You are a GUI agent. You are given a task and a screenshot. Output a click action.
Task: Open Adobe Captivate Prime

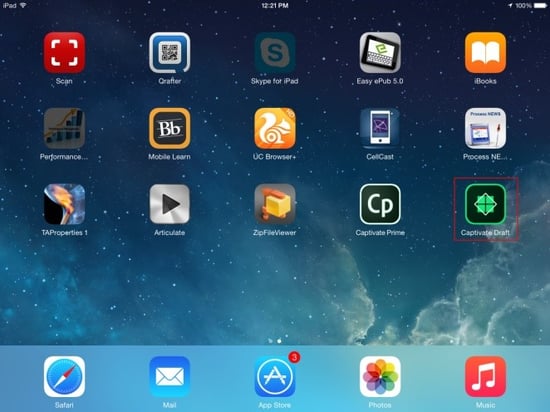click(380, 204)
